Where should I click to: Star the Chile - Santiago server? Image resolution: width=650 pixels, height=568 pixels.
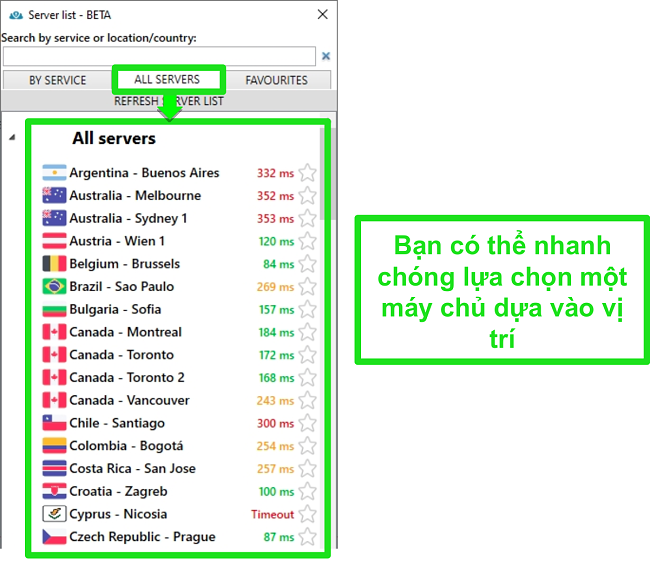tap(308, 423)
